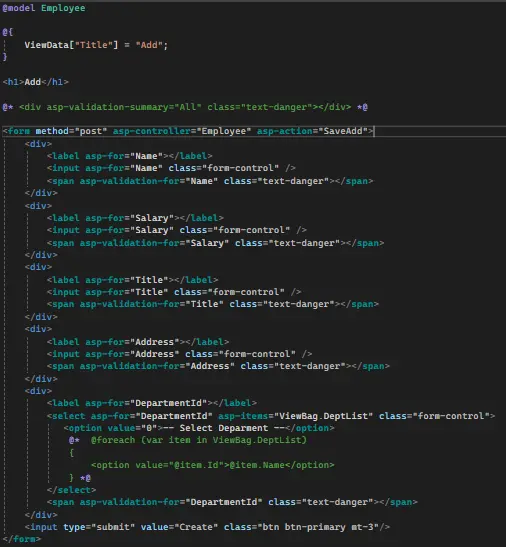
Task: Click asp-items="ViewBag.DeptList" in the select tag
Action: pyautogui.click(x=296, y=416)
